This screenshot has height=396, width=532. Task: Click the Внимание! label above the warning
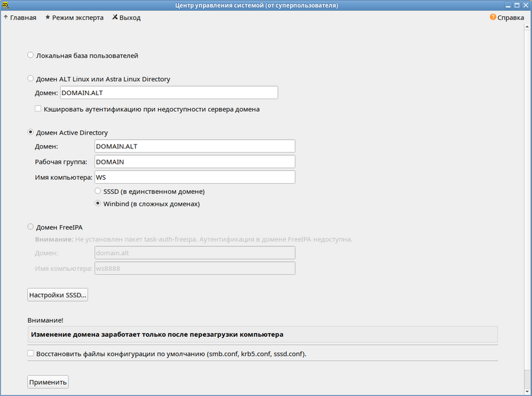click(45, 320)
